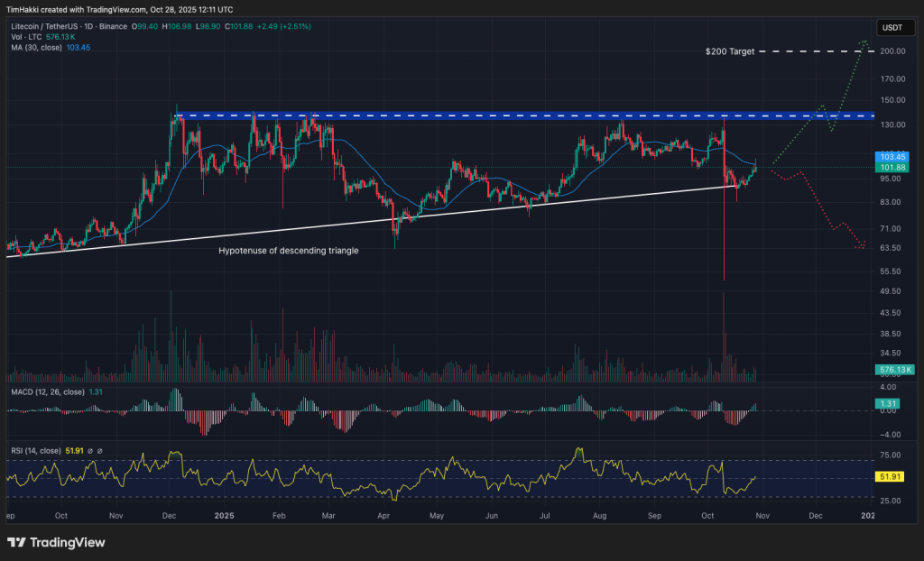Click the TradingView logo at bottom left
The width and height of the screenshot is (924, 561).
tap(56, 542)
